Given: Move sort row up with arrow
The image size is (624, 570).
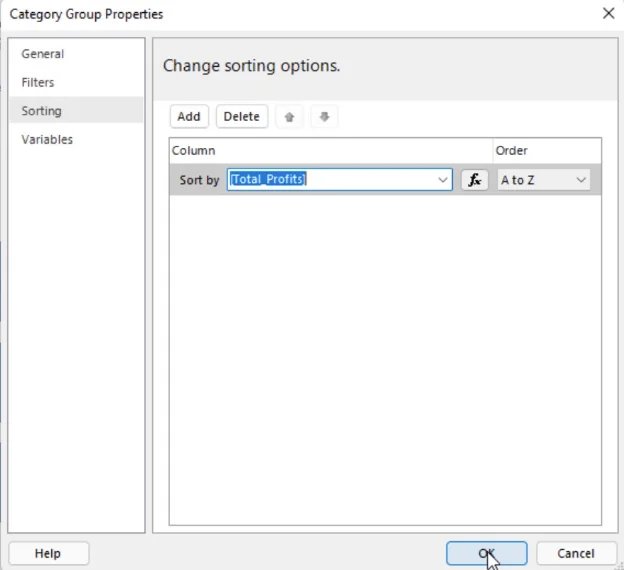Looking at the screenshot, I should [289, 117].
